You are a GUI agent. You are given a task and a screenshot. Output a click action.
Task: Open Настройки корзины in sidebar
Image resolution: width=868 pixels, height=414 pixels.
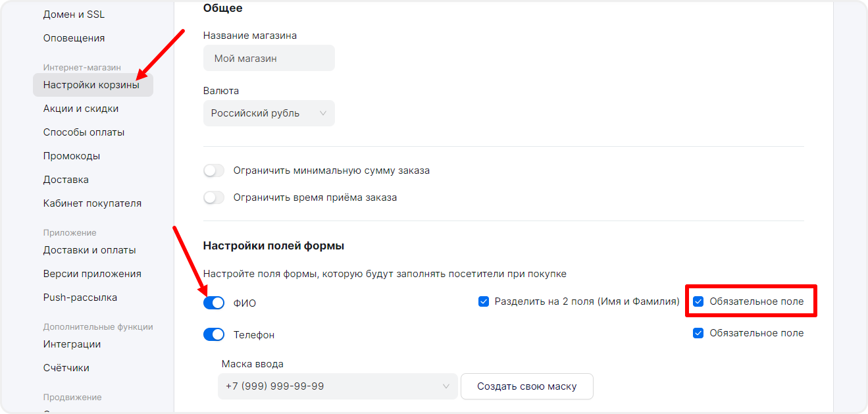[91, 85]
